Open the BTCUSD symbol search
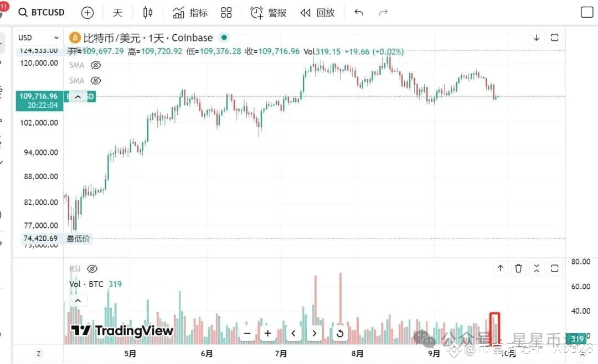The width and height of the screenshot is (598, 364). coord(41,13)
